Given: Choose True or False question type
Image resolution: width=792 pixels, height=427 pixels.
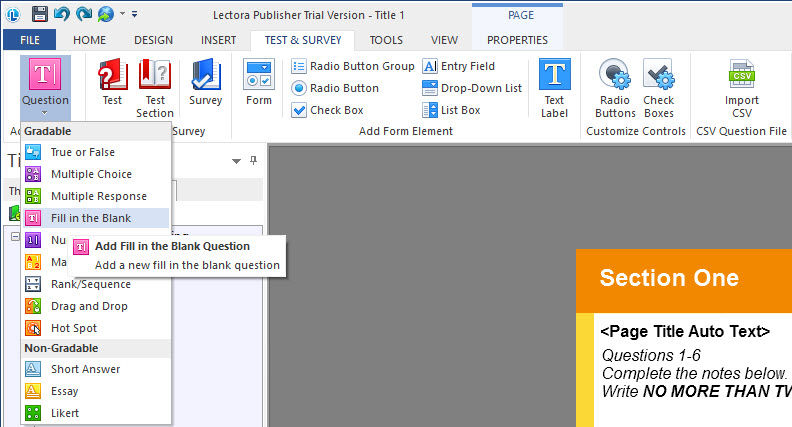Looking at the screenshot, I should 96,152.
